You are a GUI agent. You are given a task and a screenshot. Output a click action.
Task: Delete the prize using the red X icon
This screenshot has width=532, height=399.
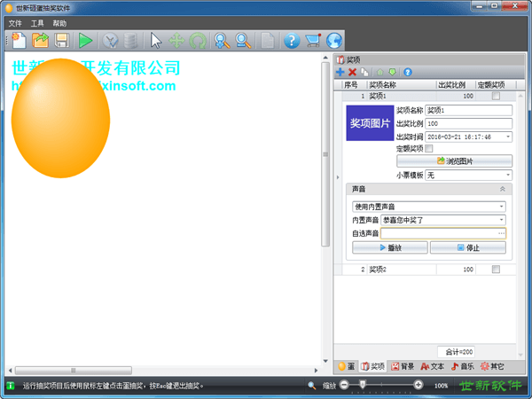(353, 72)
